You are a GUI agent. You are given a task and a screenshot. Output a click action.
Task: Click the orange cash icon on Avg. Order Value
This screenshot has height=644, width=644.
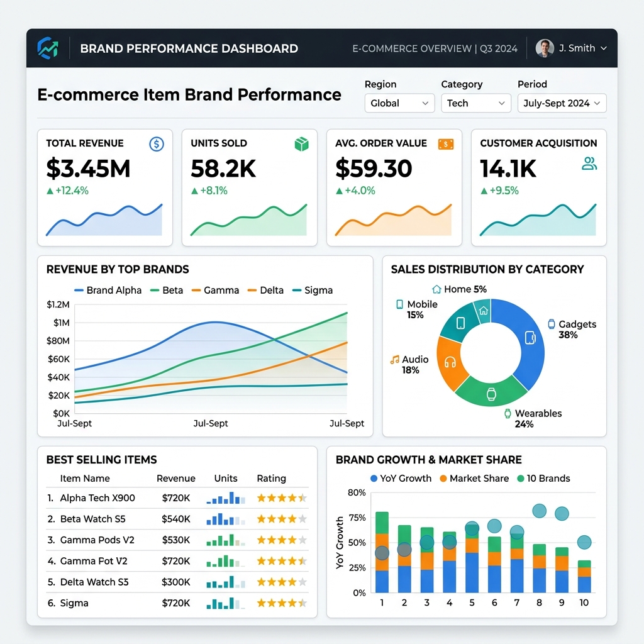(446, 144)
